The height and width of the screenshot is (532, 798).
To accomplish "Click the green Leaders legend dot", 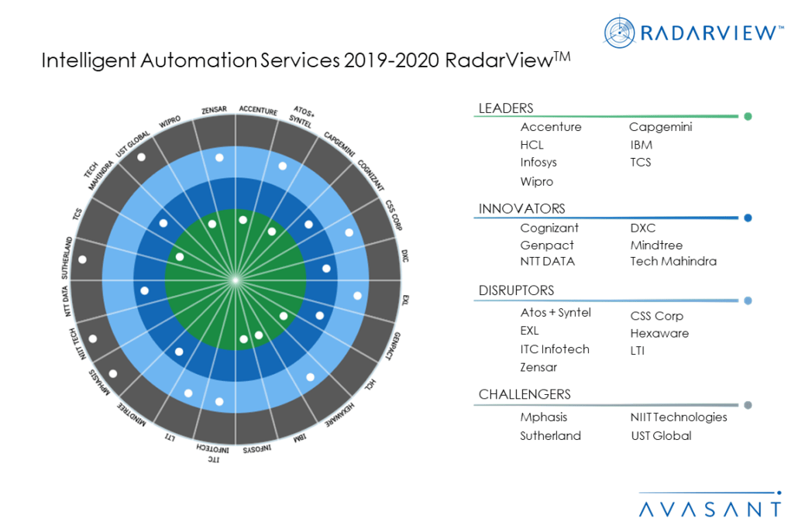I will pyautogui.click(x=748, y=116).
